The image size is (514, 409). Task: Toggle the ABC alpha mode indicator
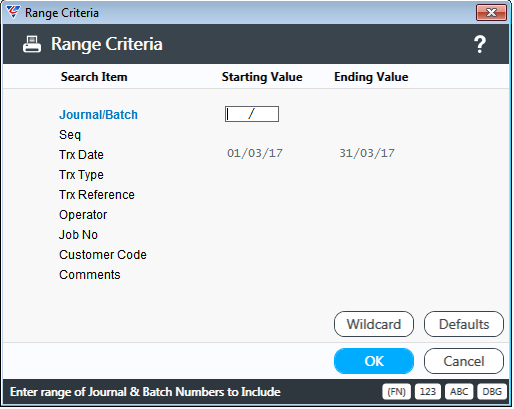pos(459,391)
